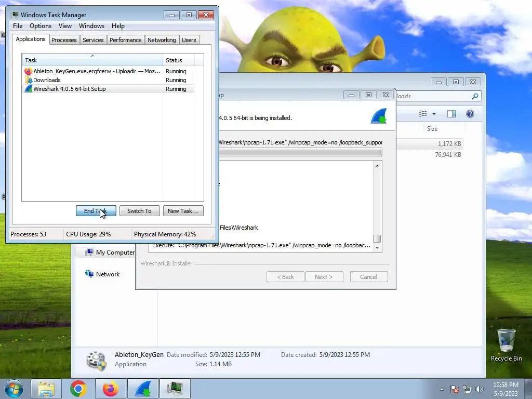Open the Windows menu in Task Manager
Screen dimensions: 532x399
click(91, 26)
